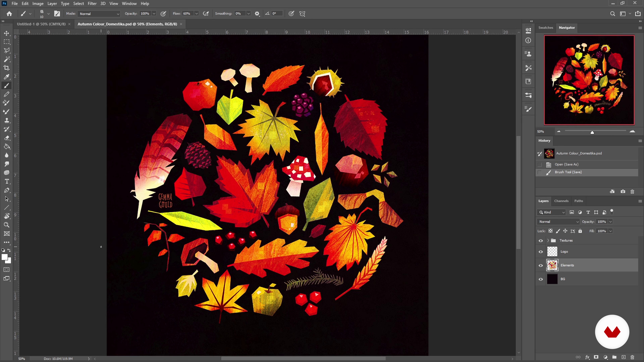The width and height of the screenshot is (644, 362).
Task: Click the foreground color swatch
Action: pos(5,257)
